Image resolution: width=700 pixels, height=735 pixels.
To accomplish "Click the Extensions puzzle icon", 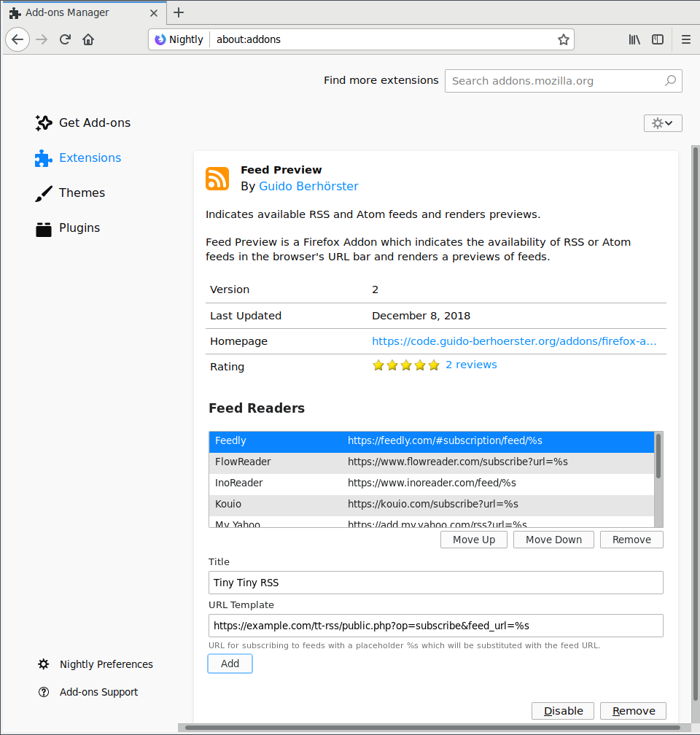I will coord(44,158).
